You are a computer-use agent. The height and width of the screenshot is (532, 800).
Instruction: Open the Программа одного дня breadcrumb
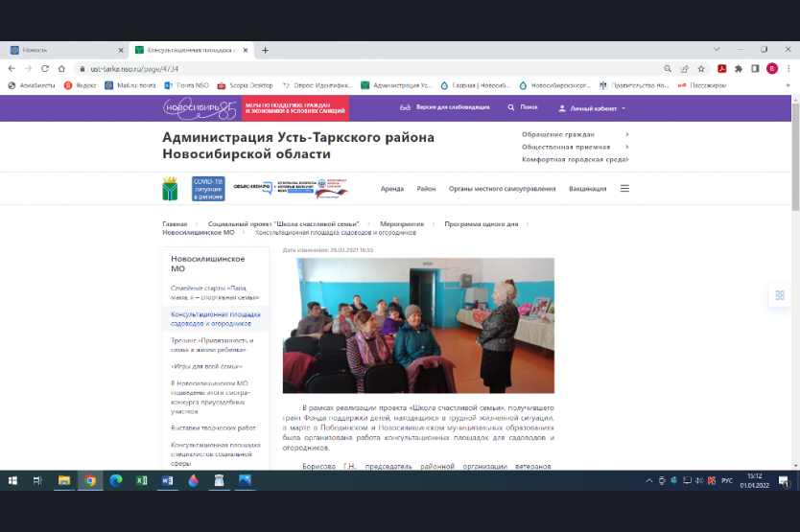482,224
